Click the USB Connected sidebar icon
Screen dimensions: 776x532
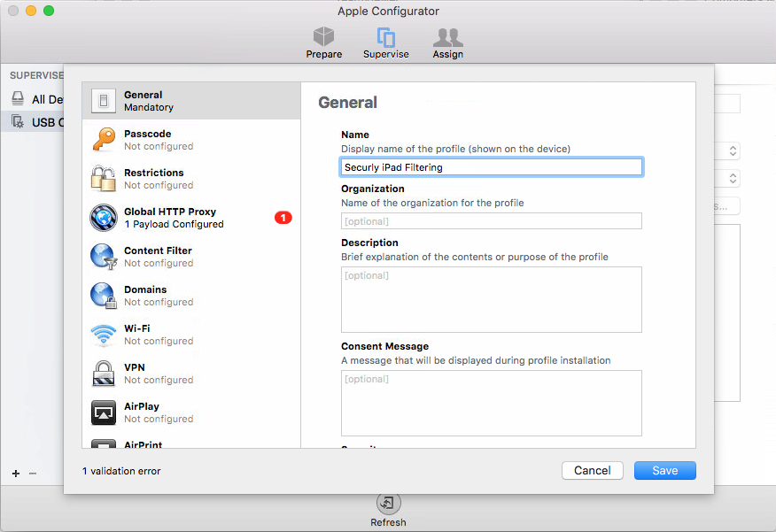click(x=18, y=121)
